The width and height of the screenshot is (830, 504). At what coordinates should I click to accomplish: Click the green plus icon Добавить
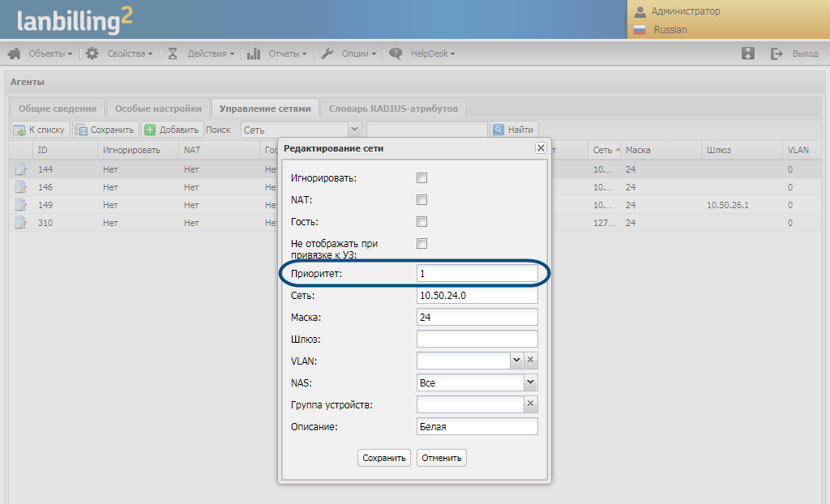pyautogui.click(x=150, y=130)
